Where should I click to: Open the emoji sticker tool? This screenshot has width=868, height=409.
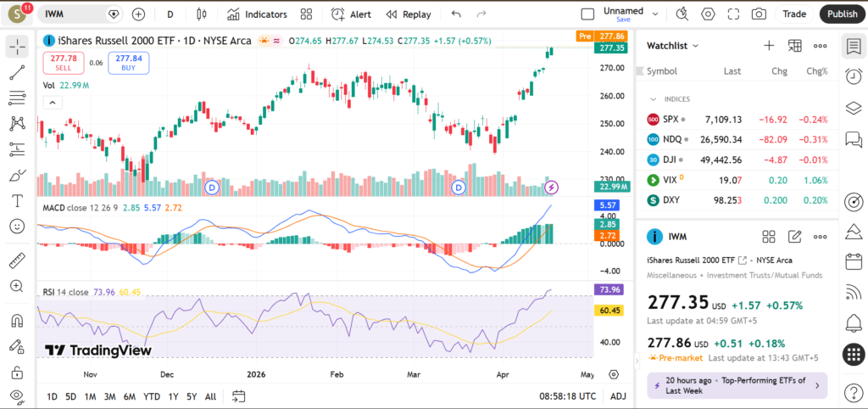coord(17,227)
